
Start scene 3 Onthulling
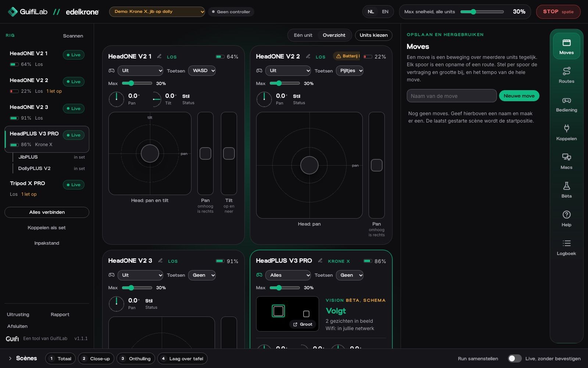(x=136, y=358)
